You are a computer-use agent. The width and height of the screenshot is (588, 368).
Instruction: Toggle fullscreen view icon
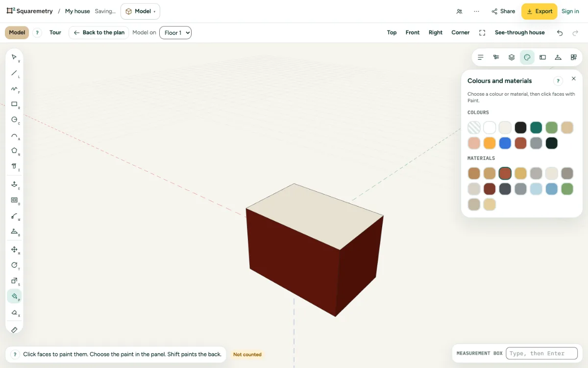pos(482,33)
